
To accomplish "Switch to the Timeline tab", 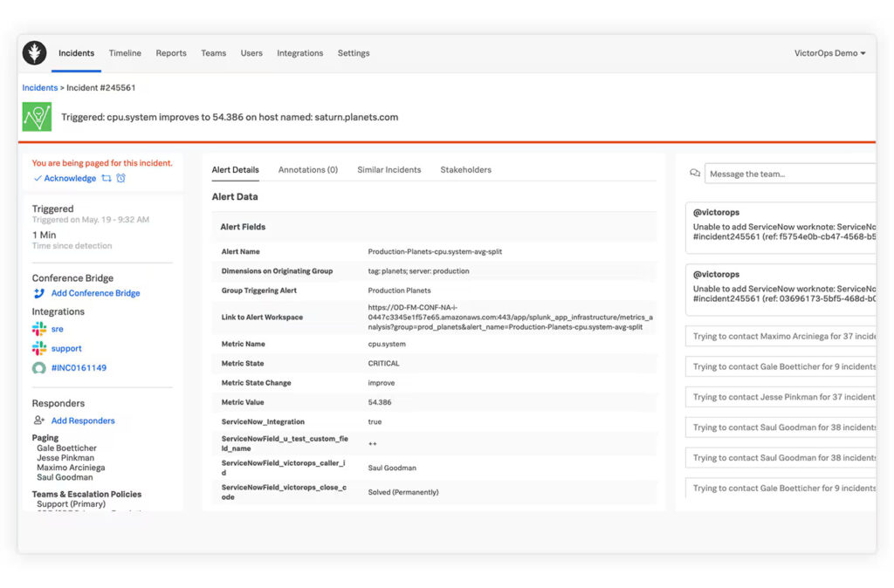I will 125,53.
